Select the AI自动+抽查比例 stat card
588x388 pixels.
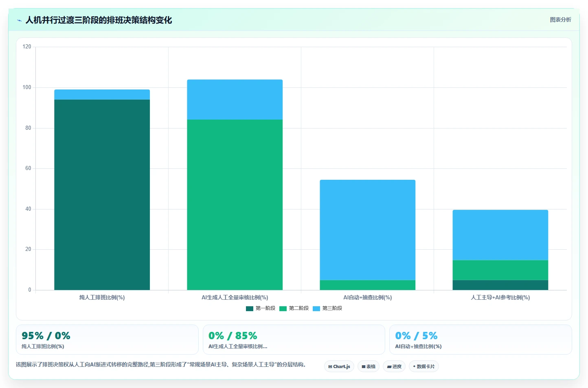(480, 340)
